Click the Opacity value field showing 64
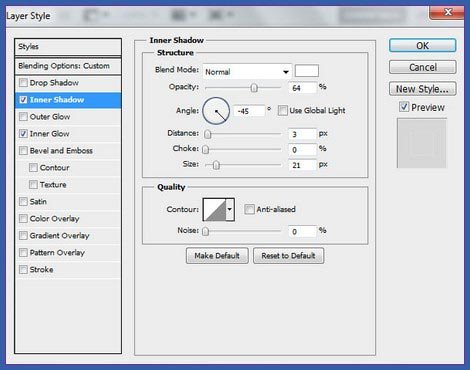 [302, 88]
